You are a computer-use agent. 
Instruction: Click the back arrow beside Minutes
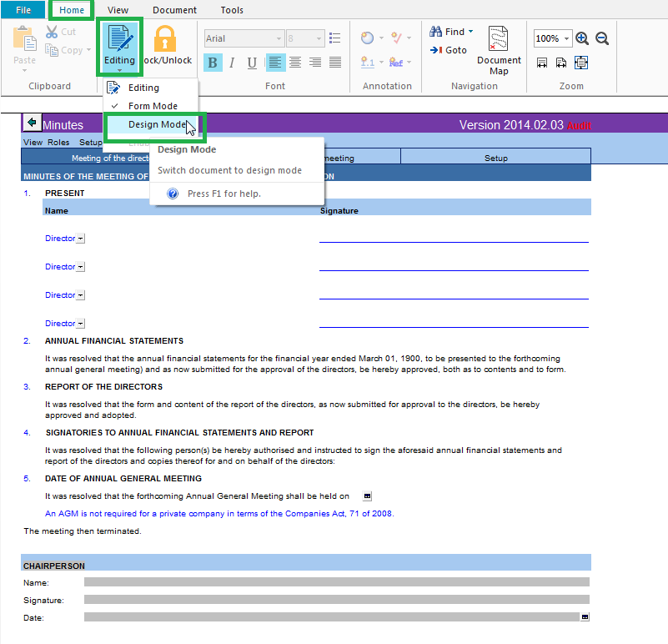32,123
